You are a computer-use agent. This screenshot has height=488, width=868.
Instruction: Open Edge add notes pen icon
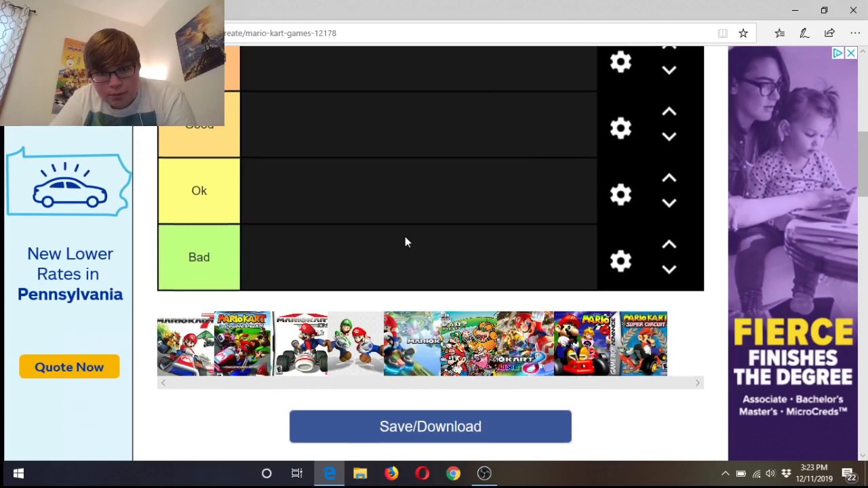(x=804, y=33)
